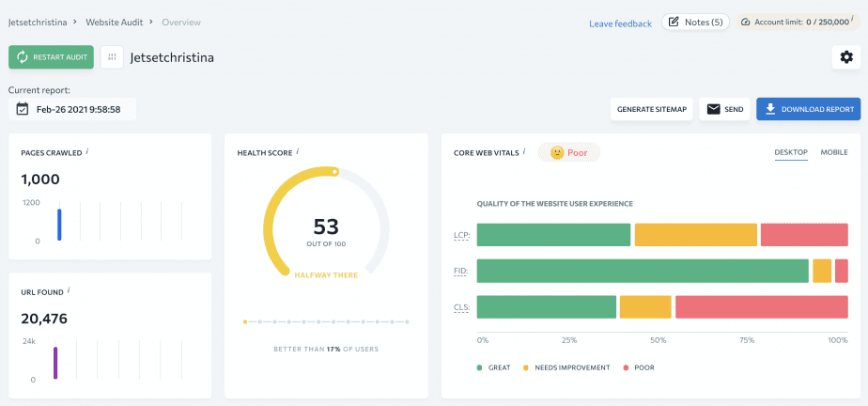Switch to Desktop core web vitals tab

point(791,152)
